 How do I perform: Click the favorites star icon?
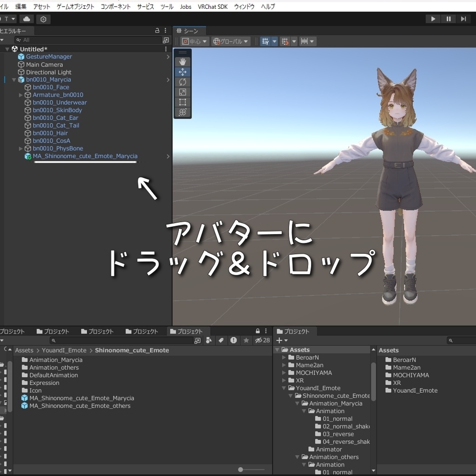tap(246, 340)
